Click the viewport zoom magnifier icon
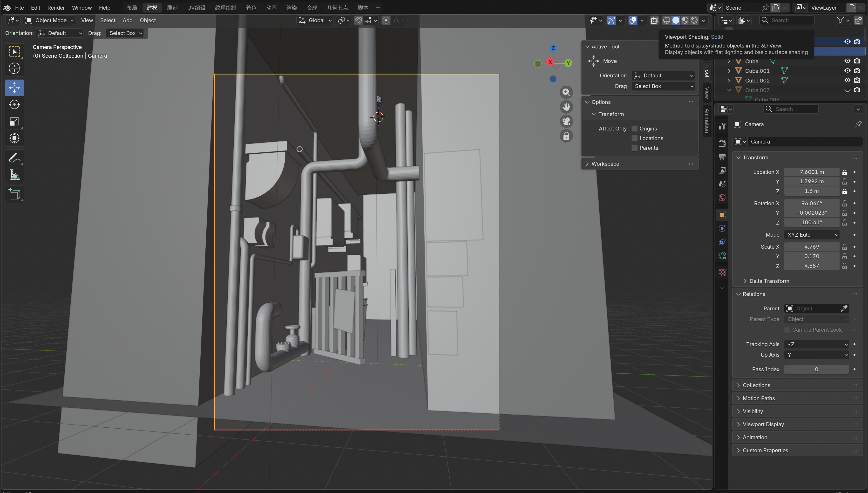 pyautogui.click(x=566, y=92)
